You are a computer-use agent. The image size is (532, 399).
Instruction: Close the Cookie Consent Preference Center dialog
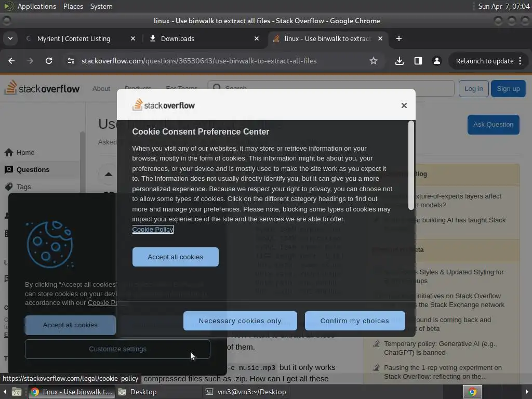click(404, 105)
